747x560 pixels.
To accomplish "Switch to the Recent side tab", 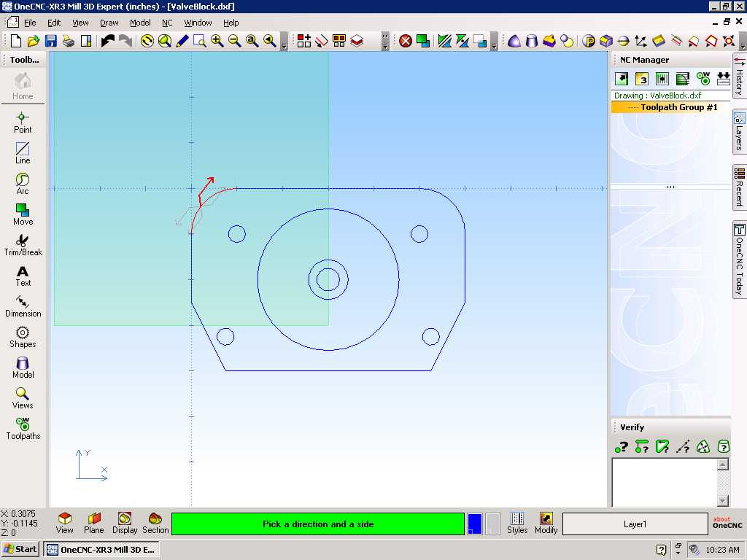I will (739, 187).
